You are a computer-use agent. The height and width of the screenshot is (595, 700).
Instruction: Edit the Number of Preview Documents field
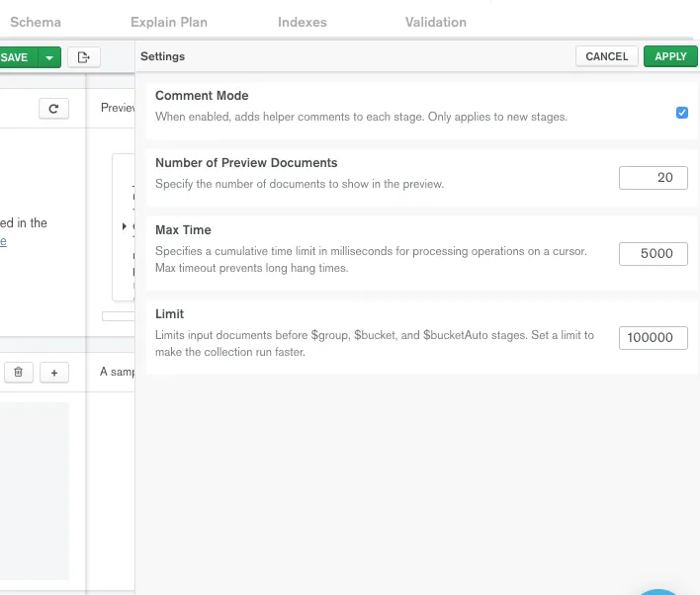coord(654,177)
